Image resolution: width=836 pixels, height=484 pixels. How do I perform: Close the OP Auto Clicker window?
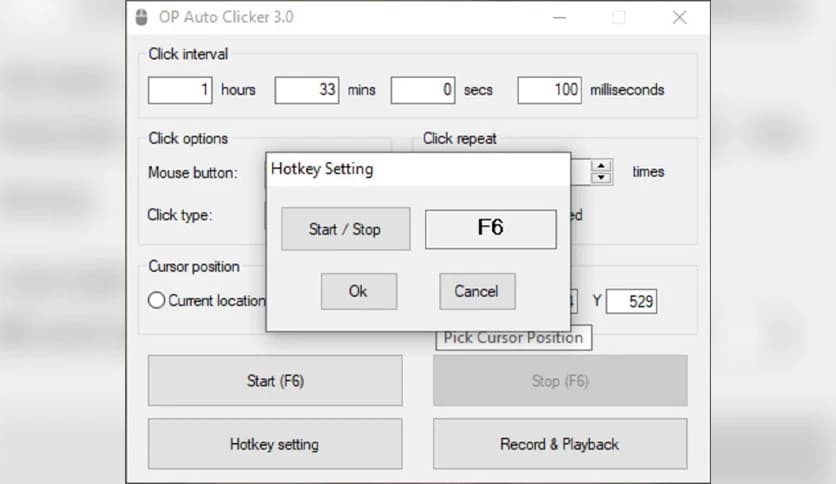pyautogui.click(x=679, y=17)
